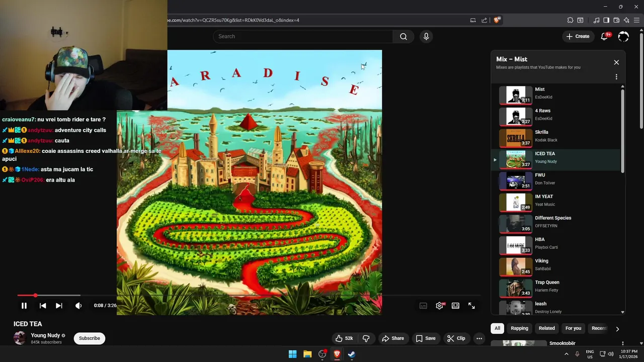Dislike the video
The image size is (644, 362).
coord(366,338)
